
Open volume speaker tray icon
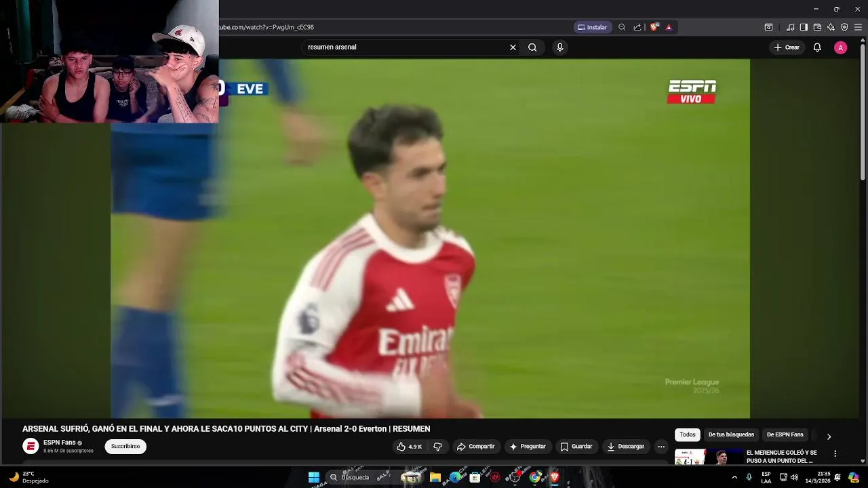click(x=795, y=477)
